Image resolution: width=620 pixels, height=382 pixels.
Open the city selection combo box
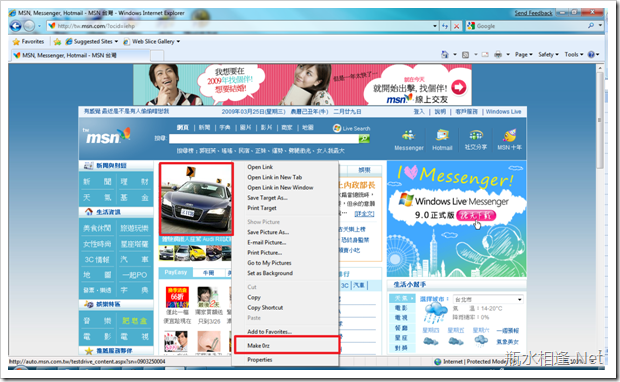point(488,299)
